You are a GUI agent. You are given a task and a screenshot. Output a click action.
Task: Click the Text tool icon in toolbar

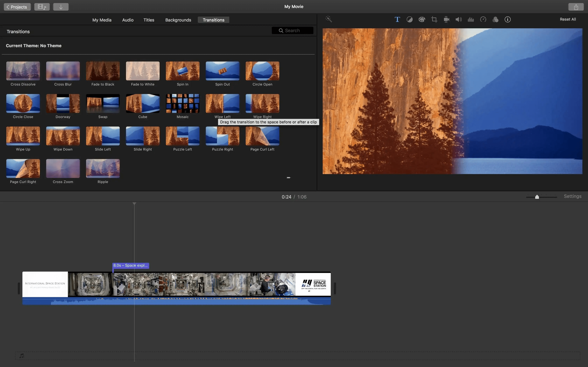coord(397,19)
